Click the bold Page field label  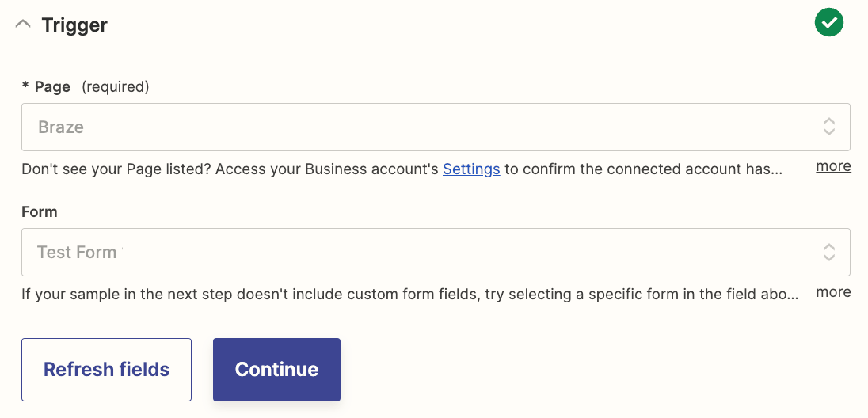pyautogui.click(x=52, y=87)
